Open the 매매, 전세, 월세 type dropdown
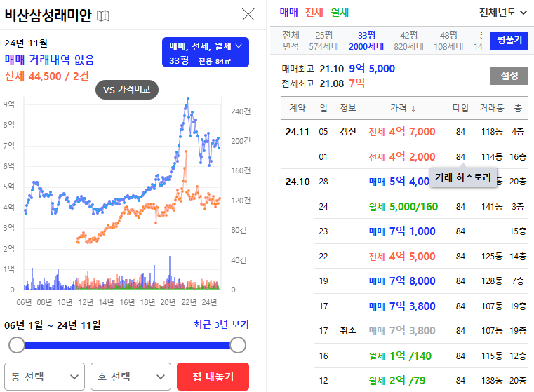534x392 pixels. tap(206, 52)
